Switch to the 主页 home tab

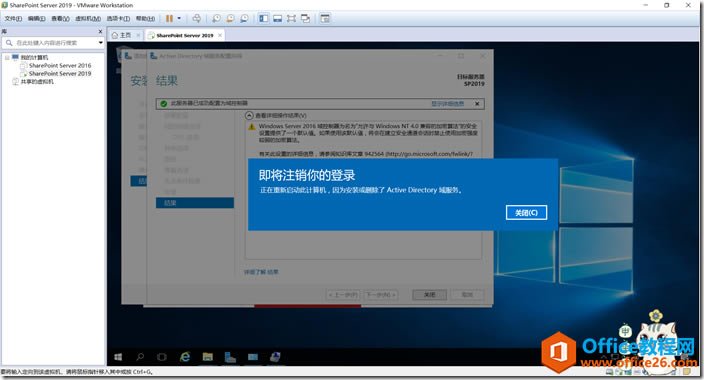[125, 35]
